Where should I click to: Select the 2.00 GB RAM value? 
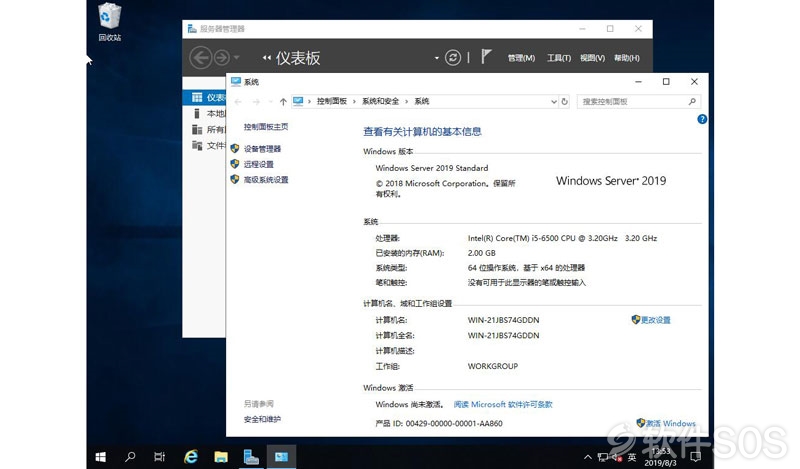coord(482,253)
